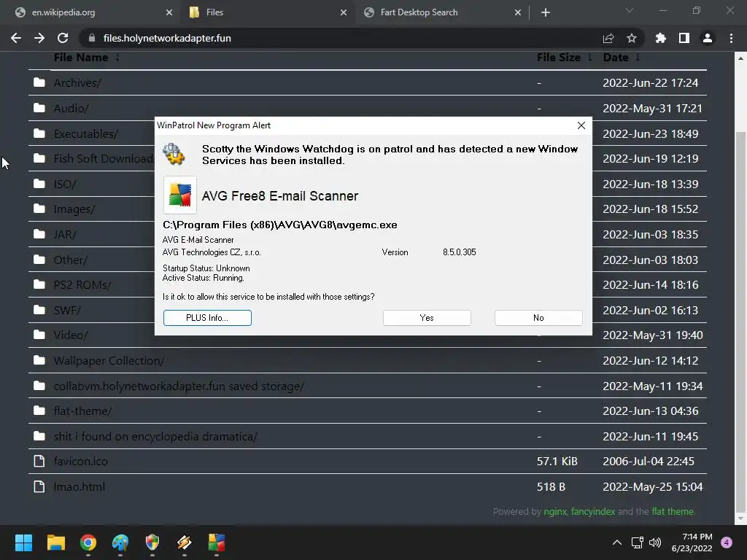Click PLUS Info button
747x560 pixels.
click(x=207, y=318)
